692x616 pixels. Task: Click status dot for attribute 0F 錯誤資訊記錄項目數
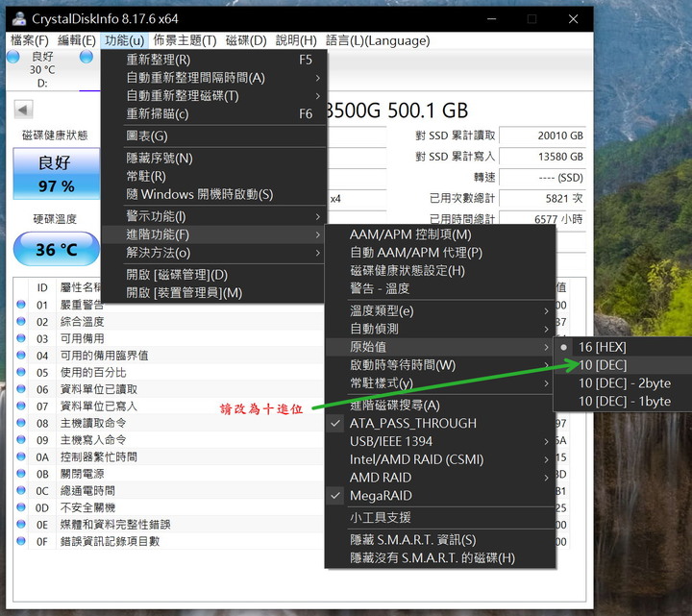[x=21, y=540]
